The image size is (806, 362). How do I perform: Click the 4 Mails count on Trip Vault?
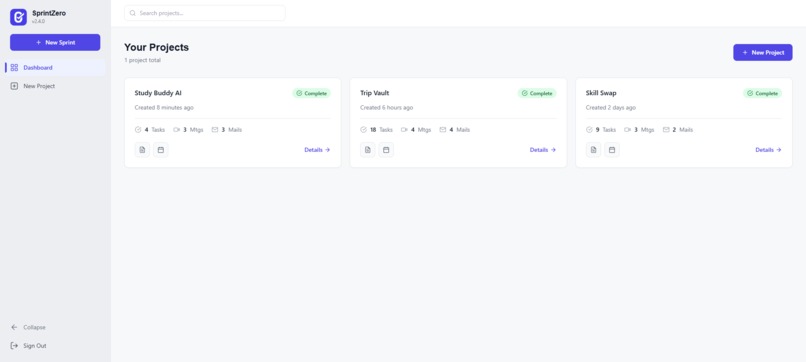pyautogui.click(x=454, y=130)
